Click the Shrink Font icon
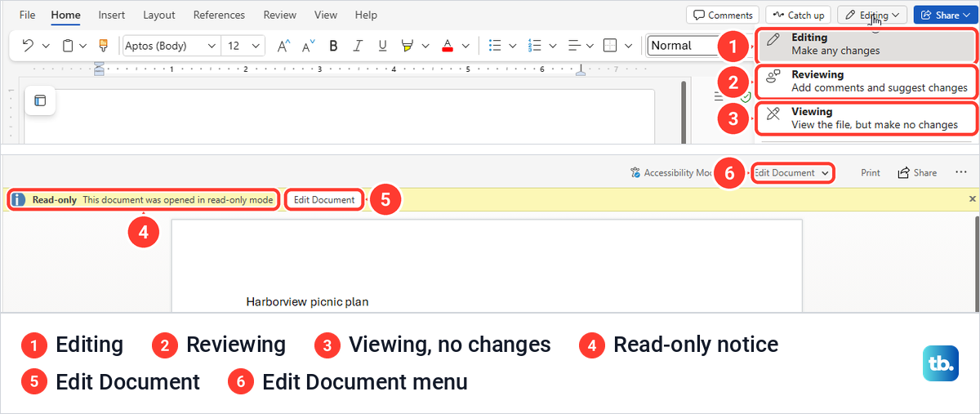The width and height of the screenshot is (980, 414). click(x=309, y=46)
